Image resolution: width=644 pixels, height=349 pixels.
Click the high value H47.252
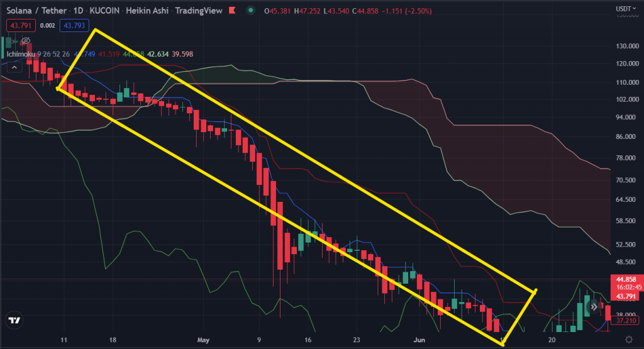(x=307, y=11)
